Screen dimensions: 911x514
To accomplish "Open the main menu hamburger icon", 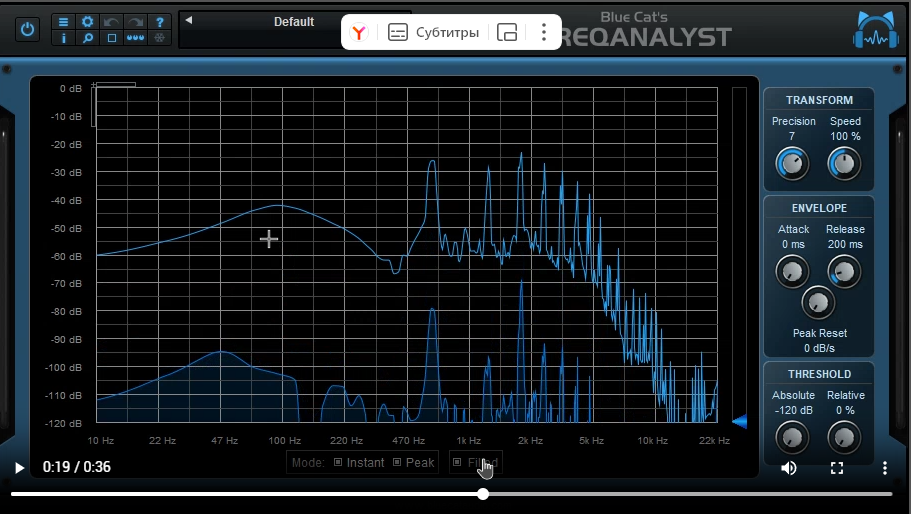I will [63, 22].
